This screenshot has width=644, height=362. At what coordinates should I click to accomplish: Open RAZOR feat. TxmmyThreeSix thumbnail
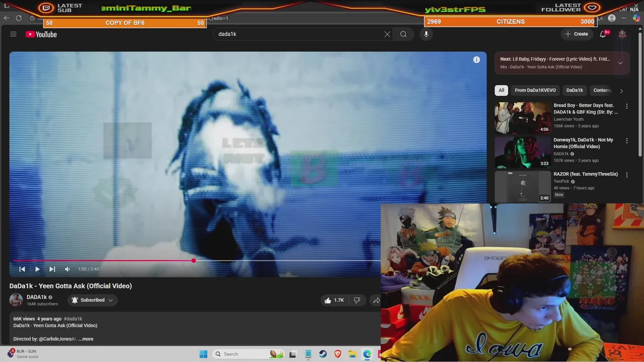click(x=523, y=187)
